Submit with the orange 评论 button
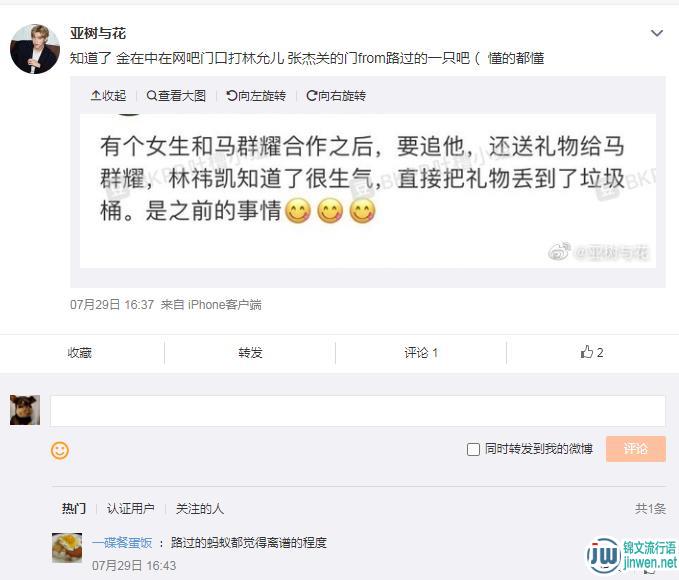679x580 pixels. pos(636,449)
